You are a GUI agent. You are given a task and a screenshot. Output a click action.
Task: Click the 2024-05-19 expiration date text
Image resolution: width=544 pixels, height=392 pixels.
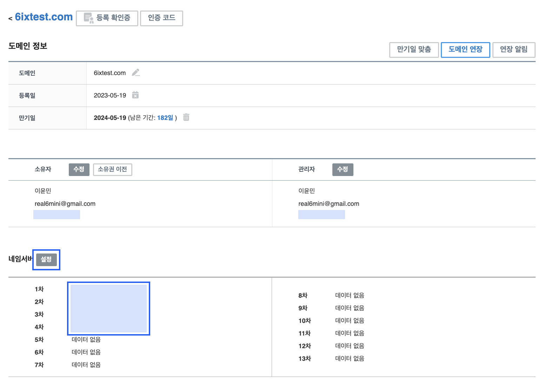(x=110, y=118)
